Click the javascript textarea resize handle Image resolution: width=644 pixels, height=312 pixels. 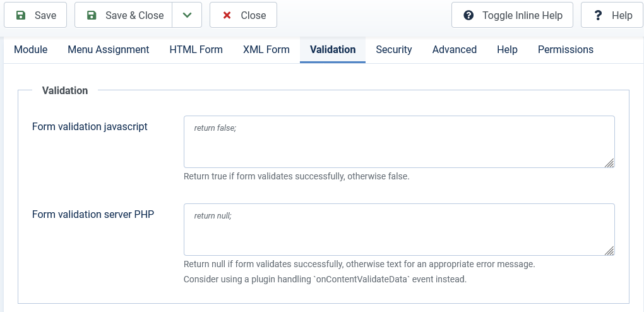pos(609,163)
